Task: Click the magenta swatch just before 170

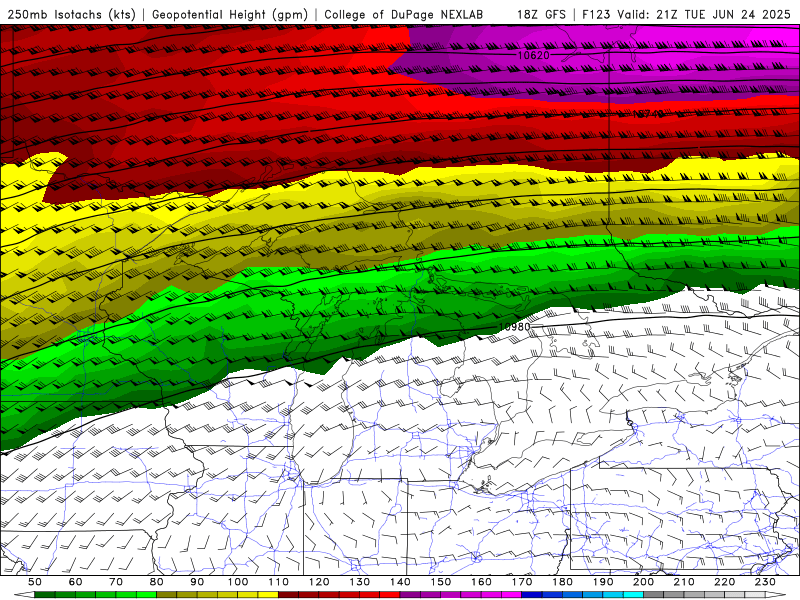Action: coord(512,595)
